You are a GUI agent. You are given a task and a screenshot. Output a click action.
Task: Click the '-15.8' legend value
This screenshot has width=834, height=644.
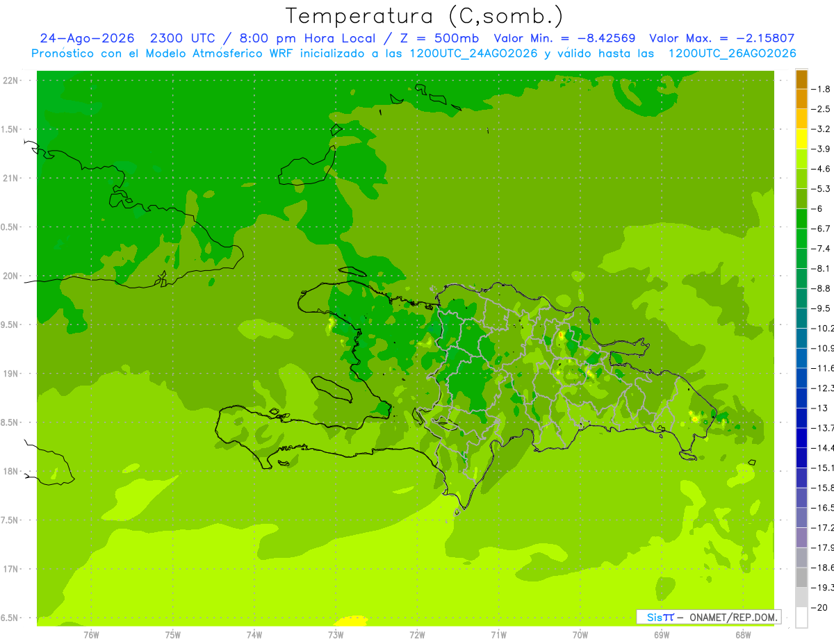click(823, 488)
